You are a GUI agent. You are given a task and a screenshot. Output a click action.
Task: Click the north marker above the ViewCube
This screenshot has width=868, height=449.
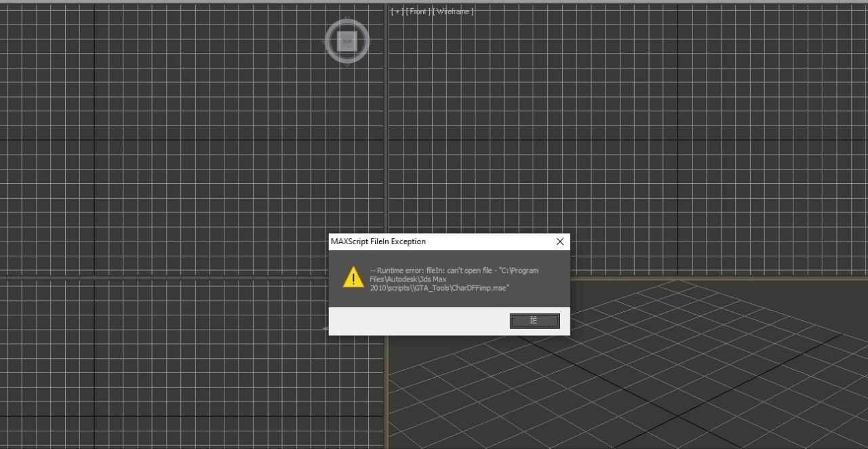[347, 19]
